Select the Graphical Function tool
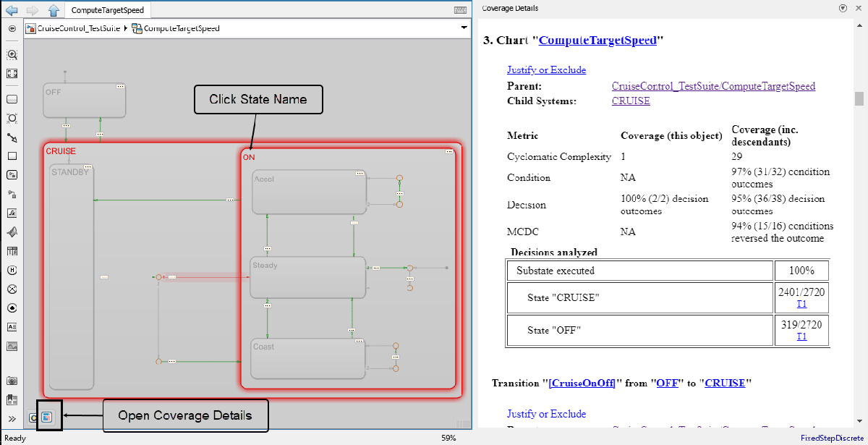 (x=12, y=194)
